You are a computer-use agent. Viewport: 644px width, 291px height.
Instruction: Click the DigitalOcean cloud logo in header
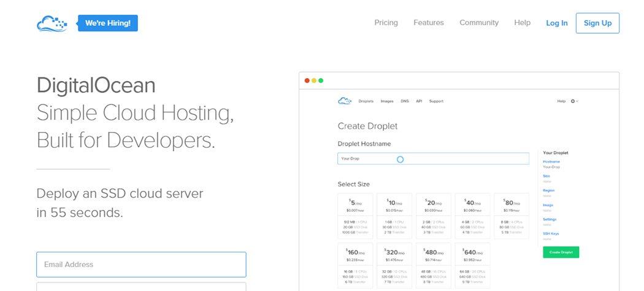(x=52, y=23)
